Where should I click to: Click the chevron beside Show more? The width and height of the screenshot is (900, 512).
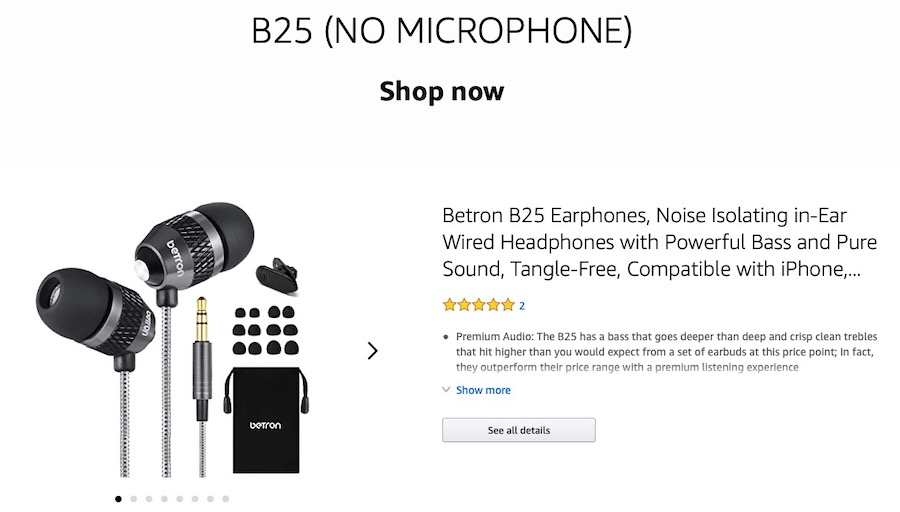446,390
